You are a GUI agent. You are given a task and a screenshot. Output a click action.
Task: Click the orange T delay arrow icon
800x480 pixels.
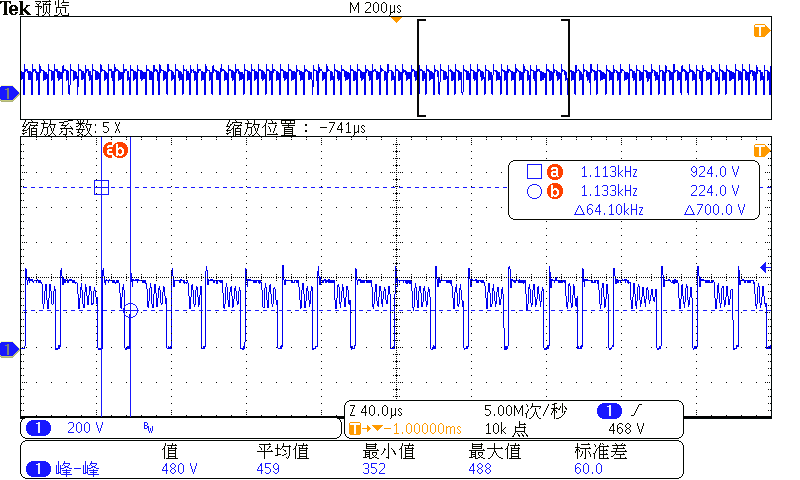tap(365, 428)
